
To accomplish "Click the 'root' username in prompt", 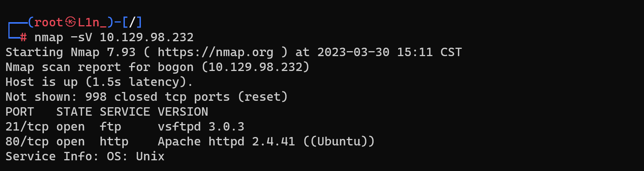I will (x=48, y=23).
